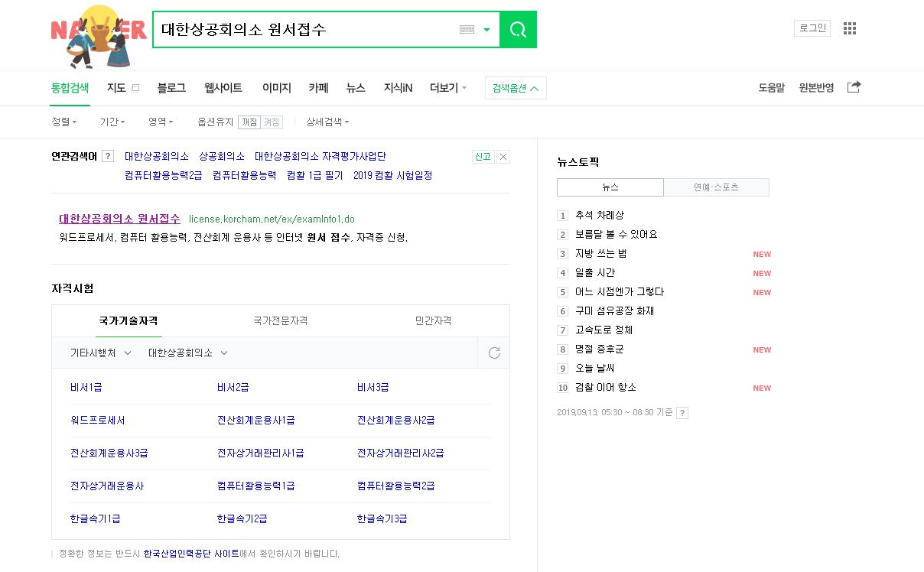Open related search 컴활 1급 필기
This screenshot has height=572, width=924.
(315, 175)
